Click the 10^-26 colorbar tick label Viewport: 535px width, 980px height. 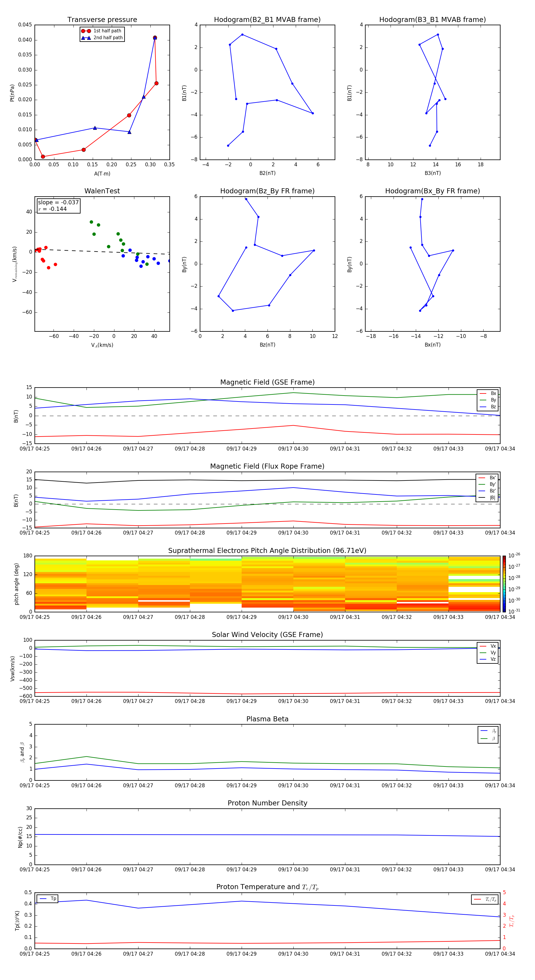tap(514, 555)
